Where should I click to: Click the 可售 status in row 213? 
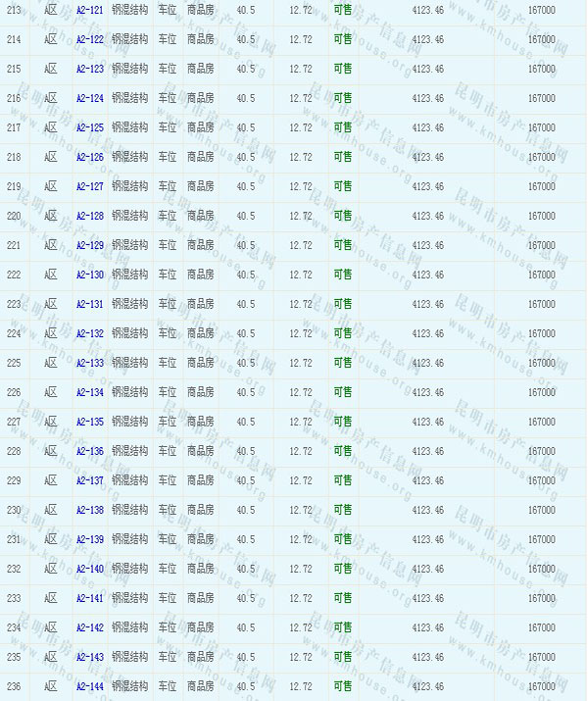pyautogui.click(x=342, y=10)
